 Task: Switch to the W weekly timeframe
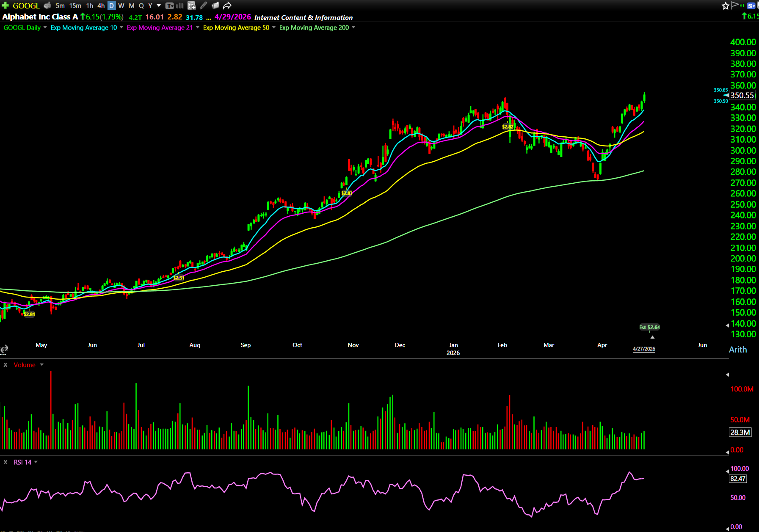pyautogui.click(x=121, y=6)
